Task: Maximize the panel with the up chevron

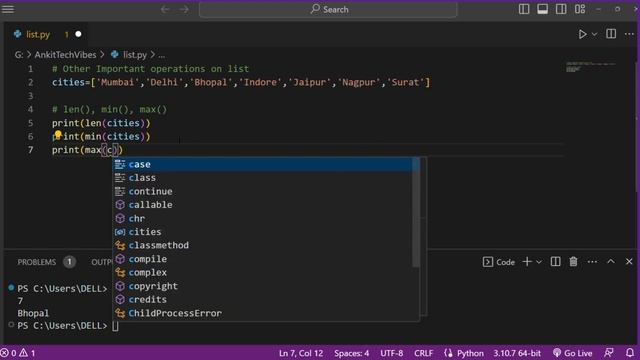Action: click(x=611, y=262)
